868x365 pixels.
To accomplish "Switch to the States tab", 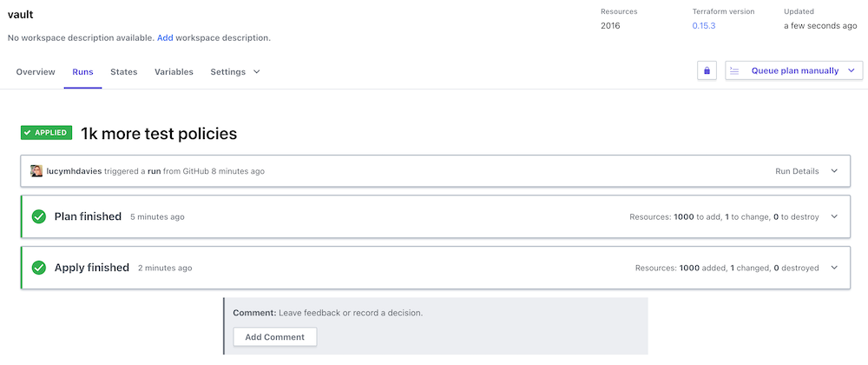I will tap(124, 72).
